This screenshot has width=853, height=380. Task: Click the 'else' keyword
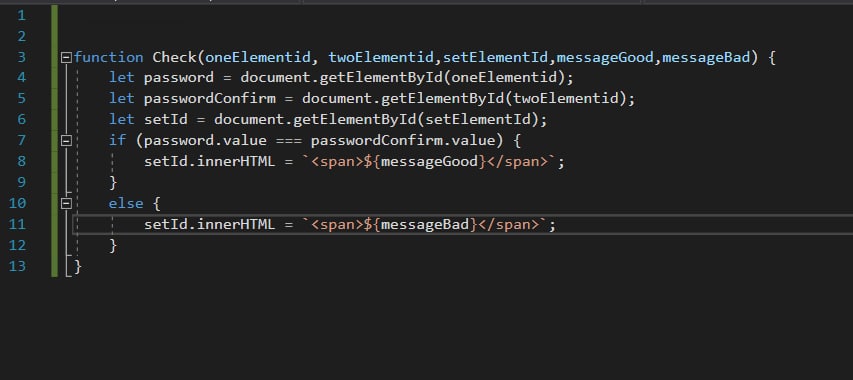(x=126, y=203)
